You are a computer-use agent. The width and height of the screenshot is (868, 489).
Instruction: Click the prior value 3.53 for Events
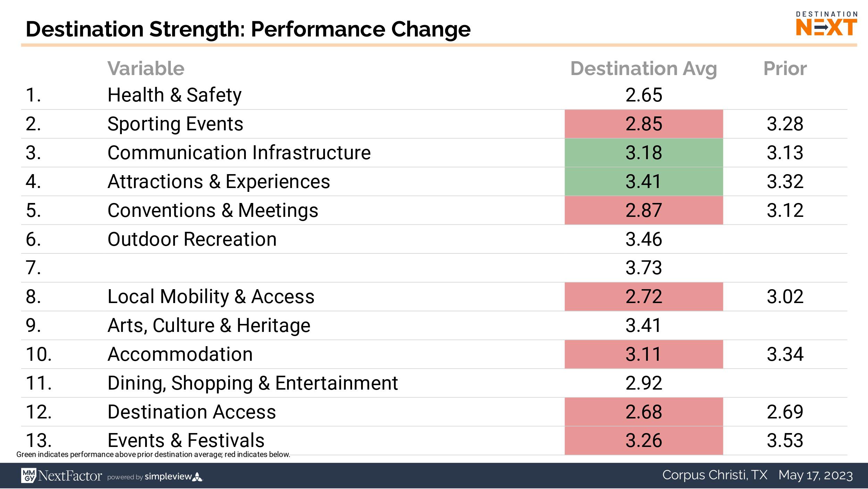(785, 440)
